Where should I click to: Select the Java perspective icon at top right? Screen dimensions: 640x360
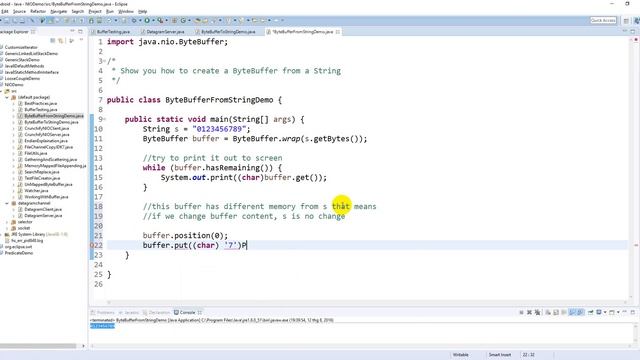point(636,20)
